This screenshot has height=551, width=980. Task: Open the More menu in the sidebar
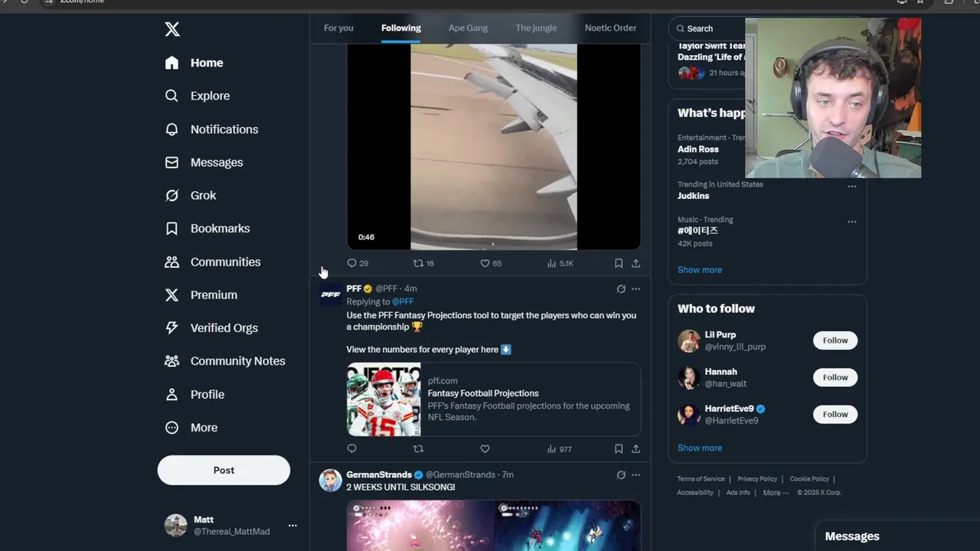click(x=191, y=427)
